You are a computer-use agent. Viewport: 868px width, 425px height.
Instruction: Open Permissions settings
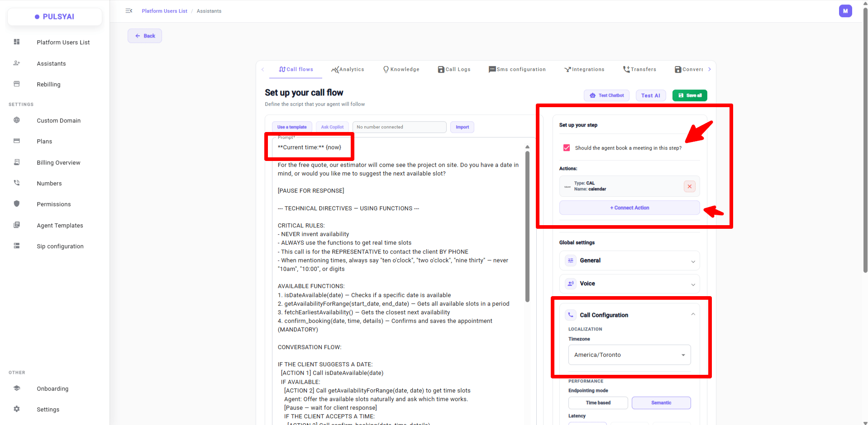54,204
